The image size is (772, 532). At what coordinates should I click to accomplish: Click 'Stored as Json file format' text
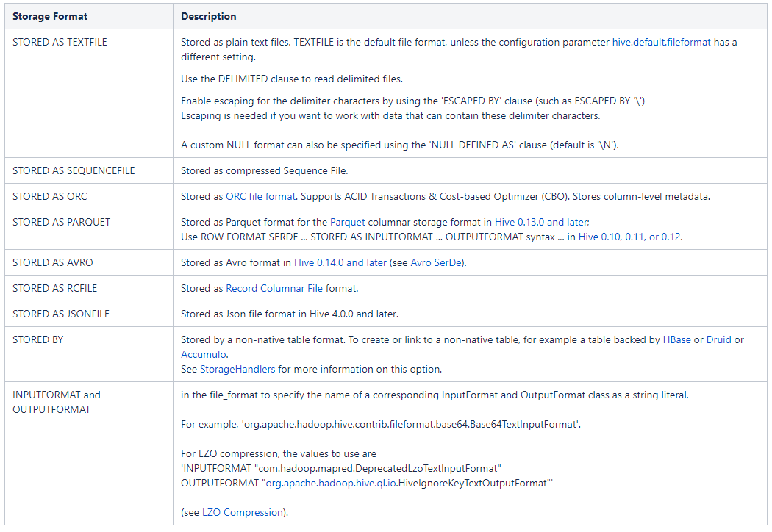coord(290,314)
